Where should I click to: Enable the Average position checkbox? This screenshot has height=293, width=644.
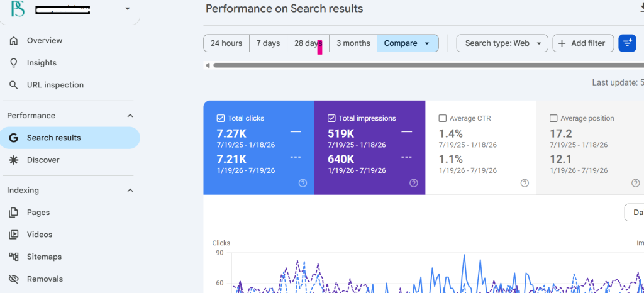tap(553, 118)
